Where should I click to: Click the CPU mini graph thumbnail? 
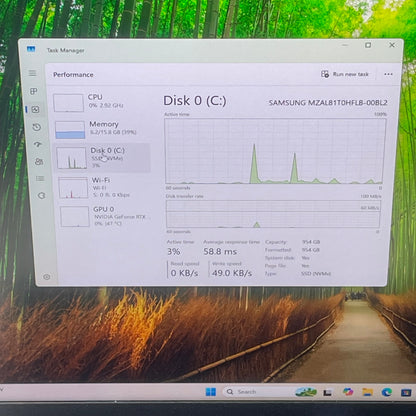(68, 103)
